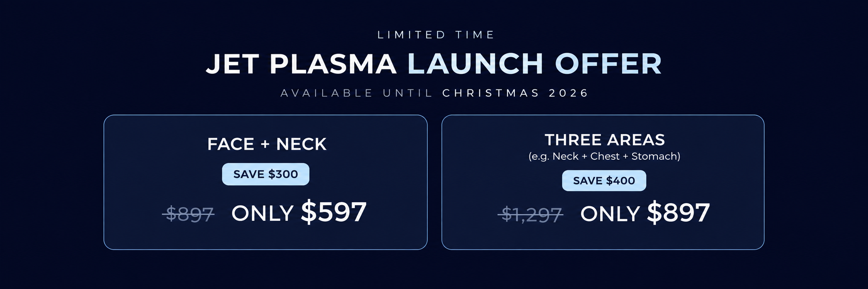
Task: Click the word Stomach in the example text
Action: [x=654, y=156]
